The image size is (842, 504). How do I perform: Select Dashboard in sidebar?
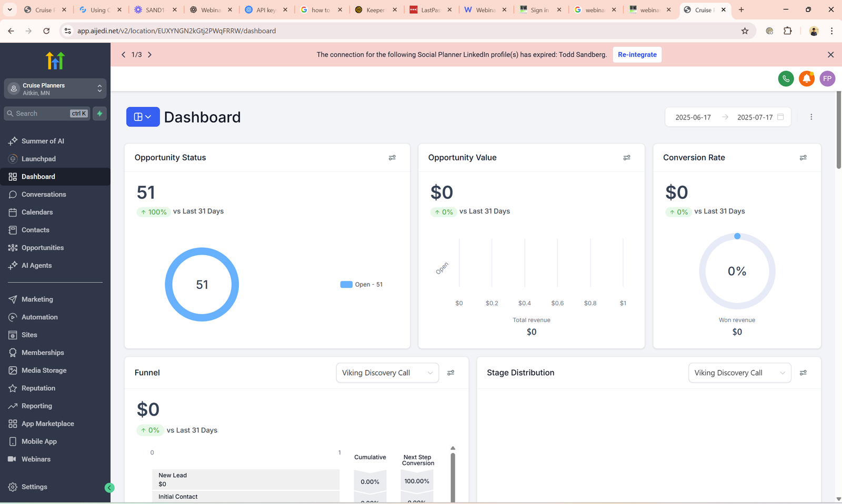click(x=55, y=177)
